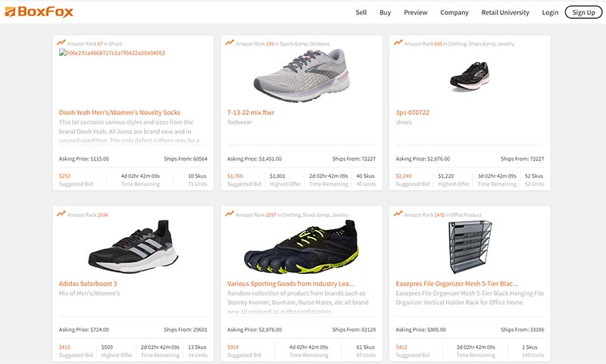Viewport: 606px width, 364px height.
Task: Click Asking Price $805.00 text
Action: (x=420, y=330)
